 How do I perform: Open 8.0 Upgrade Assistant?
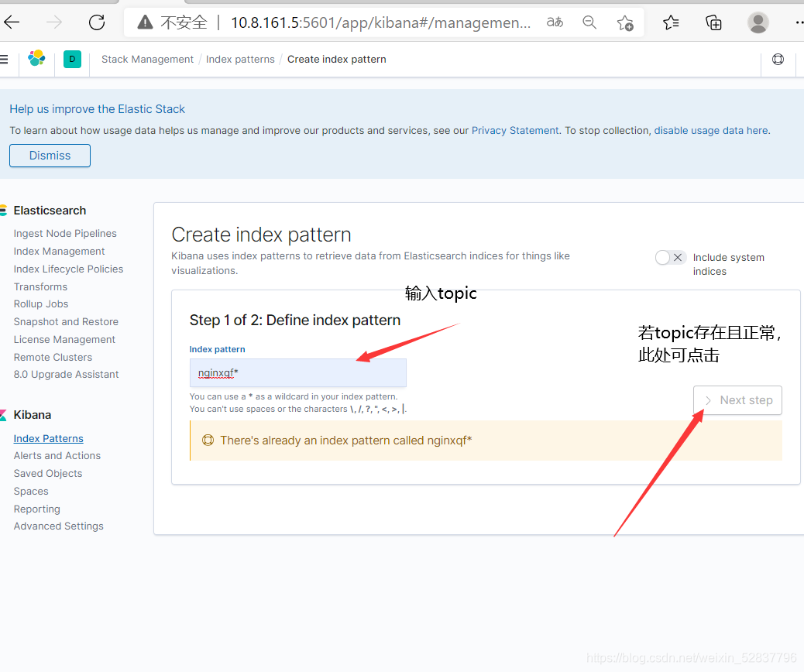point(66,374)
